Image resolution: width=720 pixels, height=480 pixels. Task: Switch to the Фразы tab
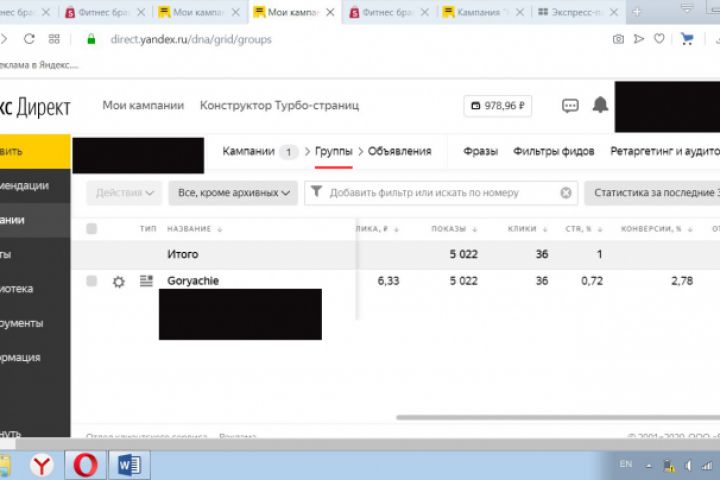pos(480,151)
